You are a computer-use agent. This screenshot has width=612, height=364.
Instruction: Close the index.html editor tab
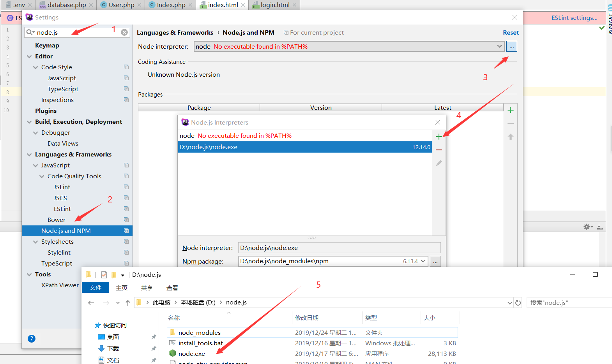243,5
